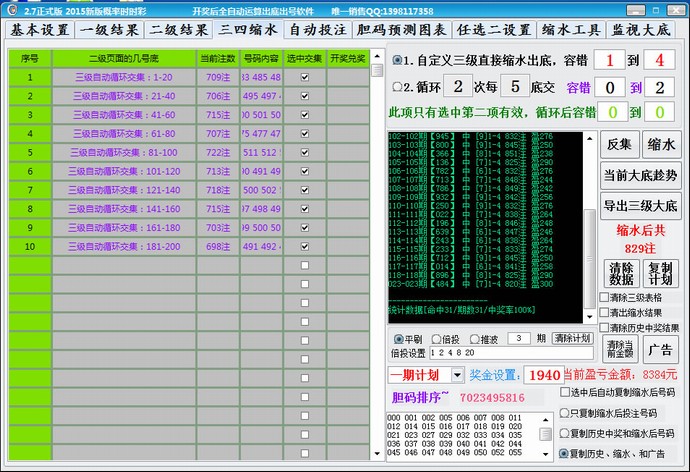Click the 倍投设置 input field
The width and height of the screenshot is (690, 472).
(x=490, y=352)
